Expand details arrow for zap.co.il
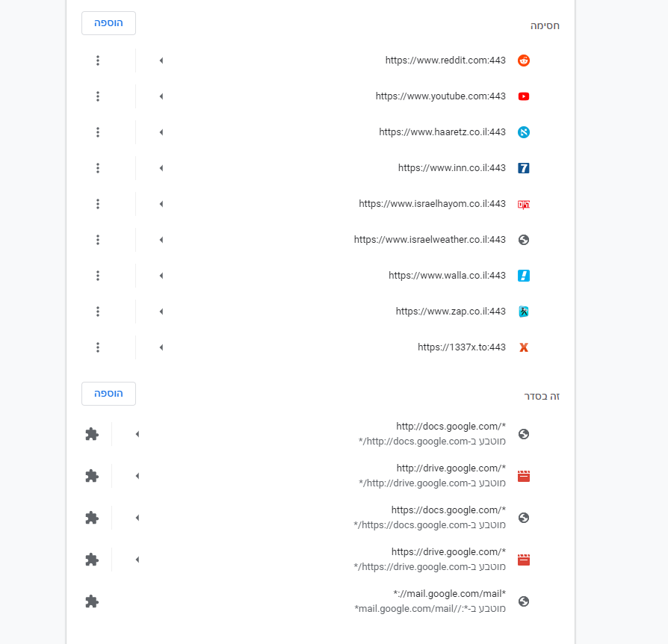 point(161,312)
